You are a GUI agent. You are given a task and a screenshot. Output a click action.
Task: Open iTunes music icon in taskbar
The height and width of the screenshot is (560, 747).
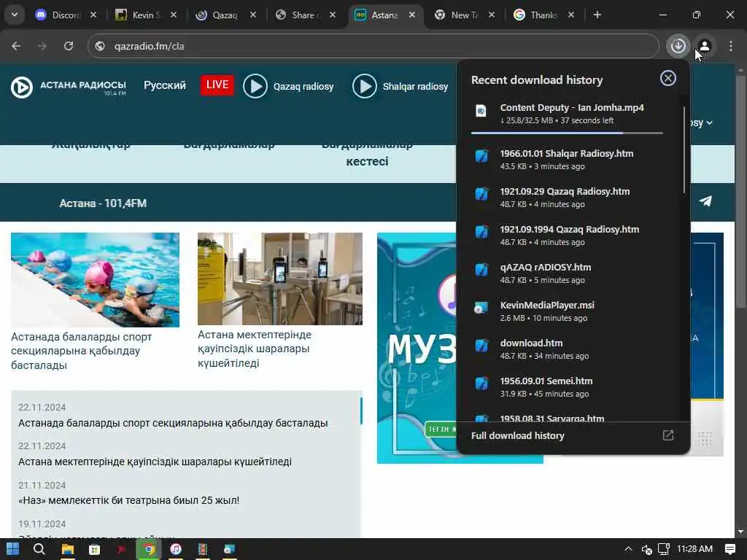176,549
